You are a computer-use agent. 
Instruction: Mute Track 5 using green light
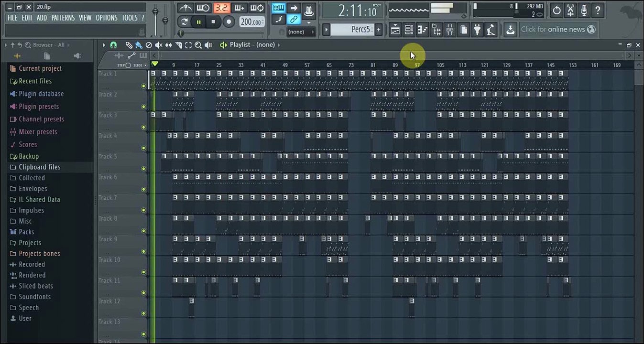(143, 169)
